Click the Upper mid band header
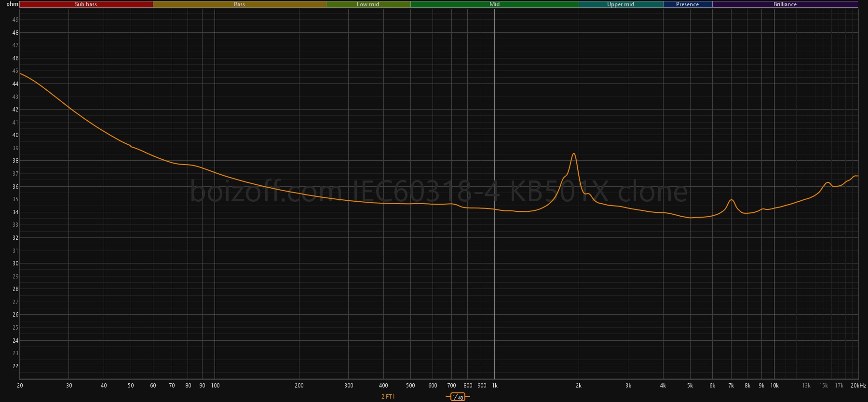Screen dimensions: 868x402 [621, 4]
